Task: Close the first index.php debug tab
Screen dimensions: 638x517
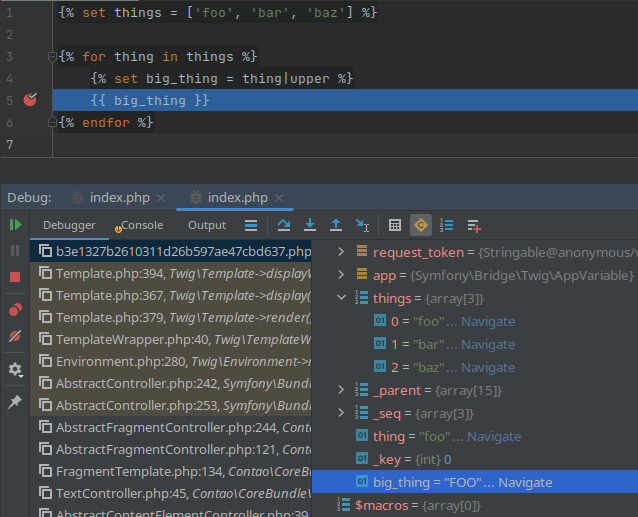Action: 161,198
